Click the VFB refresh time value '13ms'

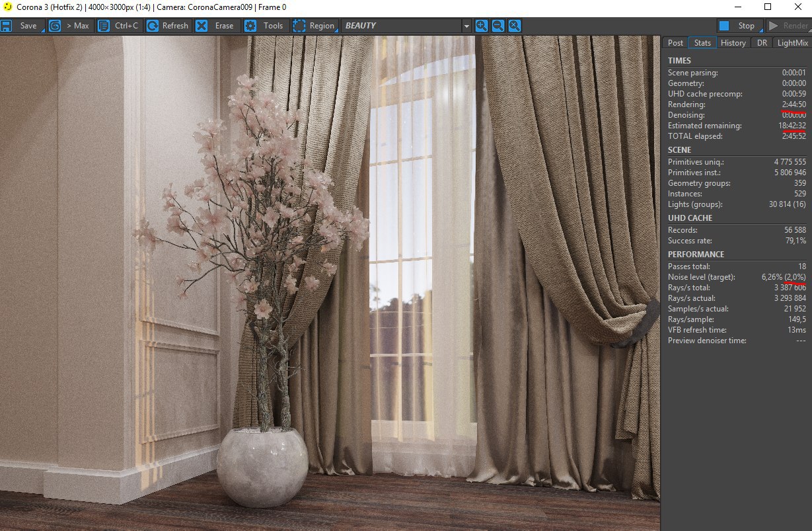[797, 330]
